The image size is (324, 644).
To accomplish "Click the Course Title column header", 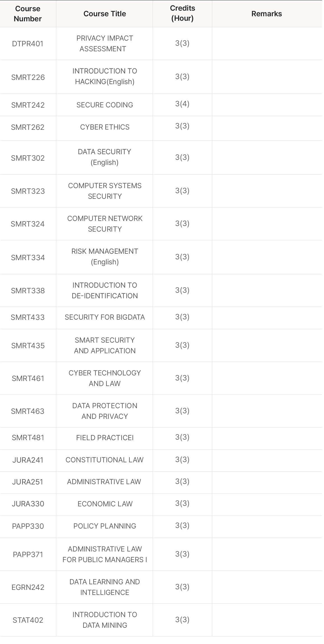I will [104, 14].
